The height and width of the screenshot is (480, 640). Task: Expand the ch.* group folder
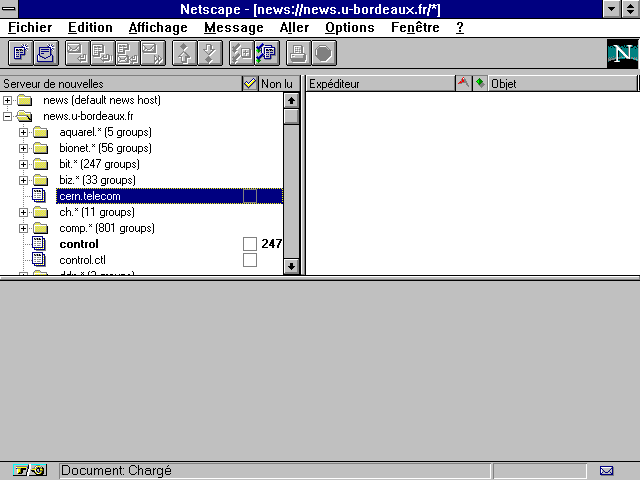tap(23, 212)
